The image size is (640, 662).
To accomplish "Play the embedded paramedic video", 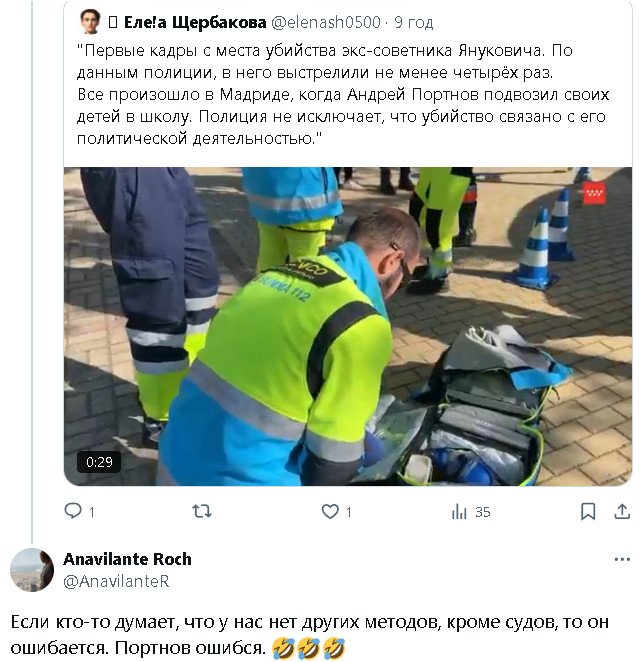I will (x=348, y=326).
